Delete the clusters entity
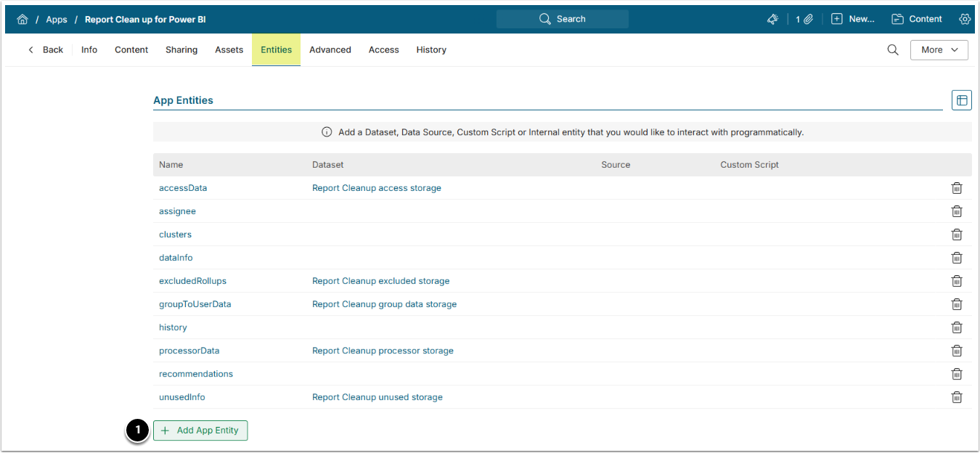Image resolution: width=980 pixels, height=453 pixels. (957, 234)
